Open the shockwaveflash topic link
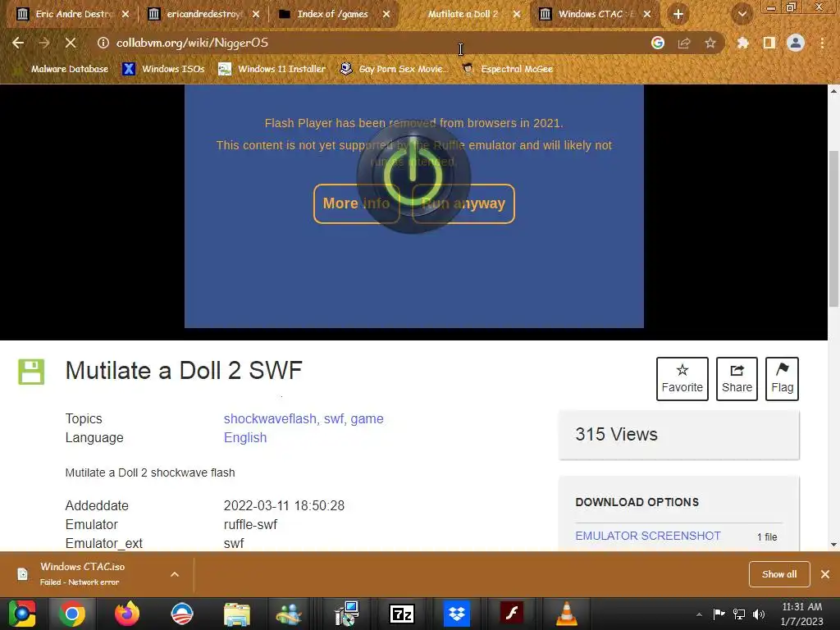The height and width of the screenshot is (630, 840). click(x=271, y=419)
